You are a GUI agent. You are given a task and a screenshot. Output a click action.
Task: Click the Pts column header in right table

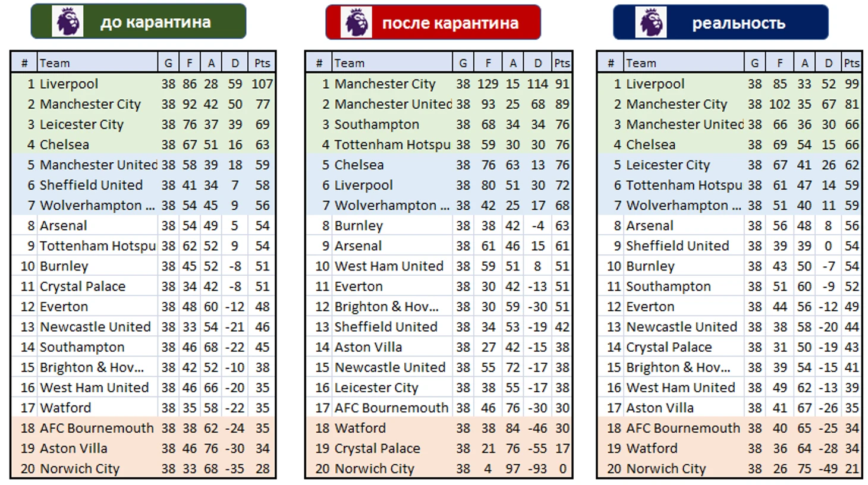point(851,63)
